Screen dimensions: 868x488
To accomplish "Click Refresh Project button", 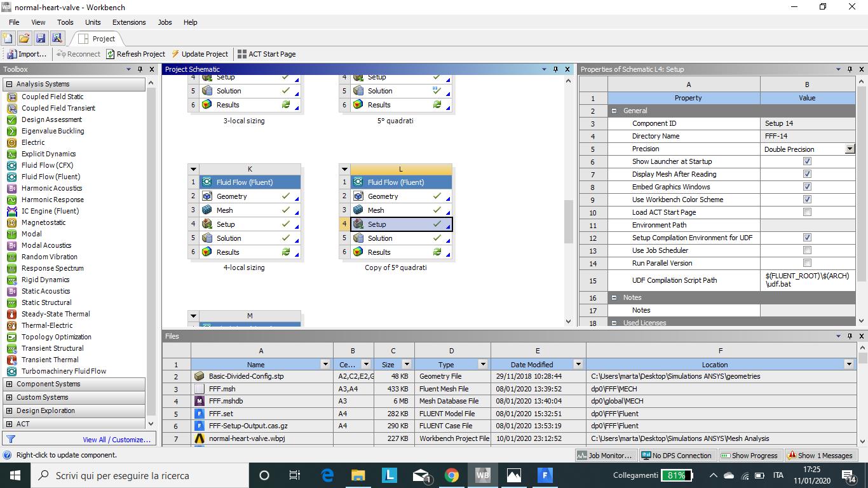I will [135, 54].
